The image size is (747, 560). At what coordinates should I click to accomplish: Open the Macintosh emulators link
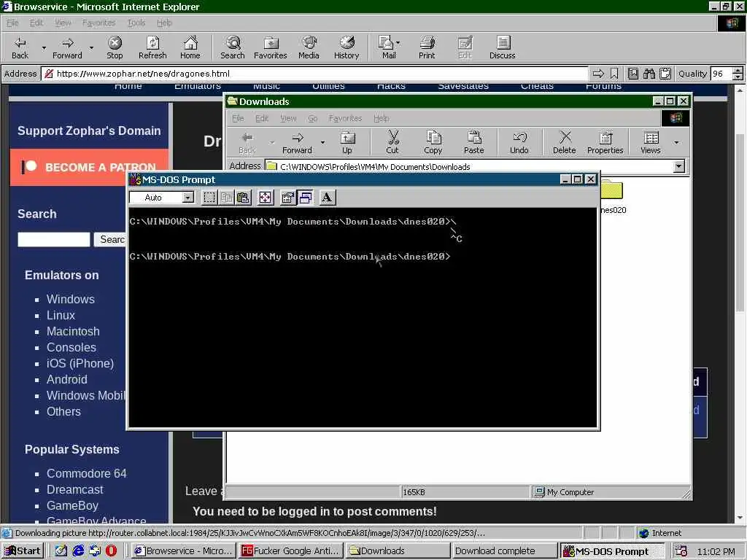tap(73, 332)
